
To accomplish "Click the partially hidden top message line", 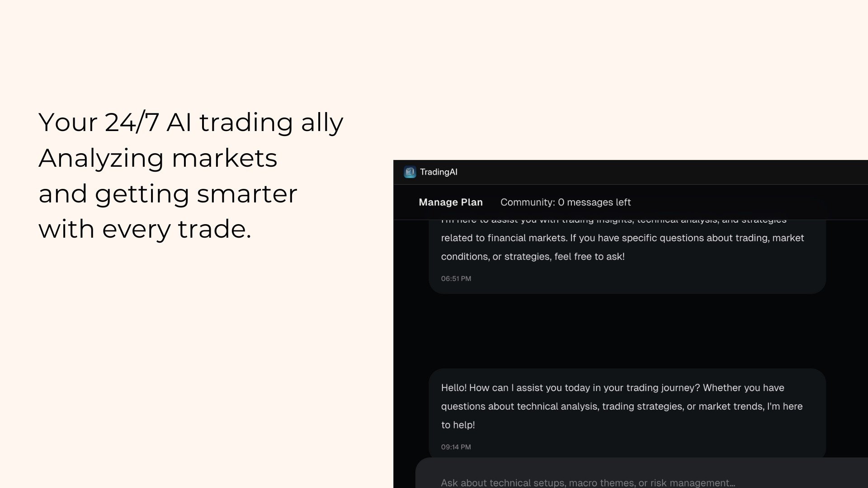I will [613, 221].
